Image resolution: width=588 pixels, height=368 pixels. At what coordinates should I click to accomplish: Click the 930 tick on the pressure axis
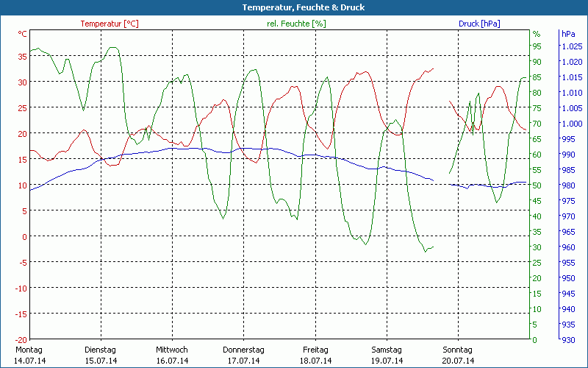[x=568, y=340]
